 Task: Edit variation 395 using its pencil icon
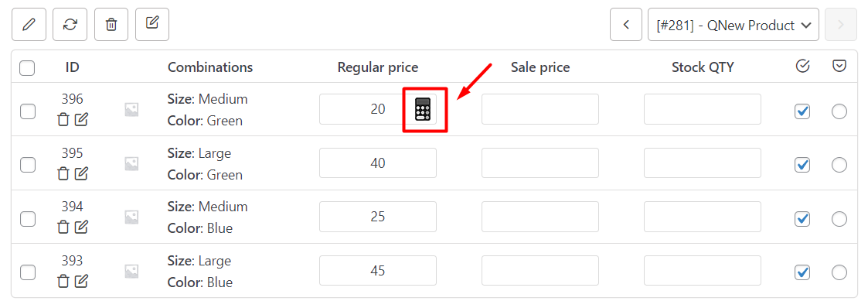(x=81, y=173)
